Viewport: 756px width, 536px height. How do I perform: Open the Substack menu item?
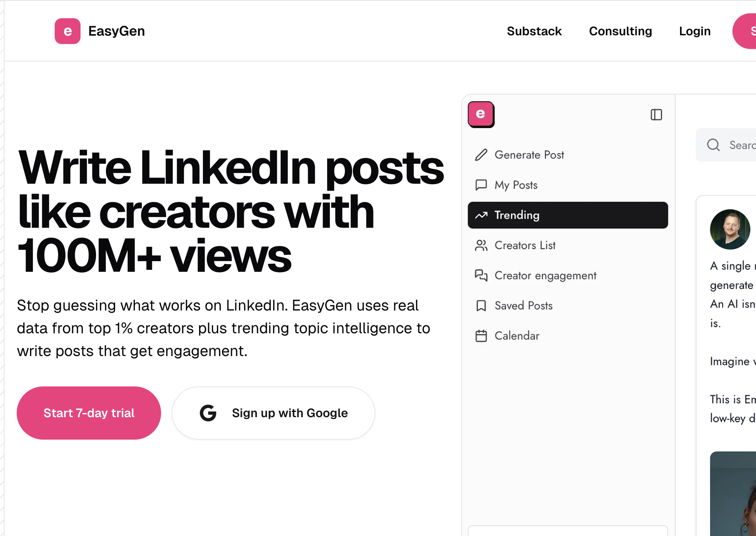coord(534,31)
